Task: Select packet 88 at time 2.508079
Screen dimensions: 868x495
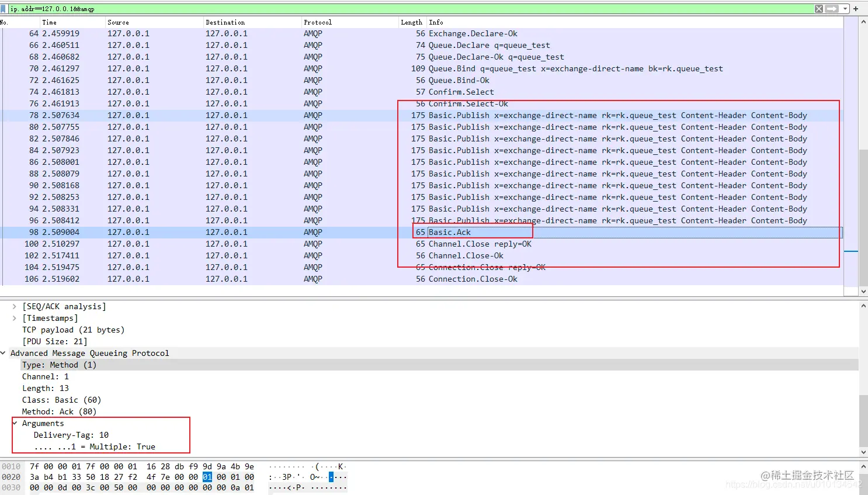Action: point(422,174)
